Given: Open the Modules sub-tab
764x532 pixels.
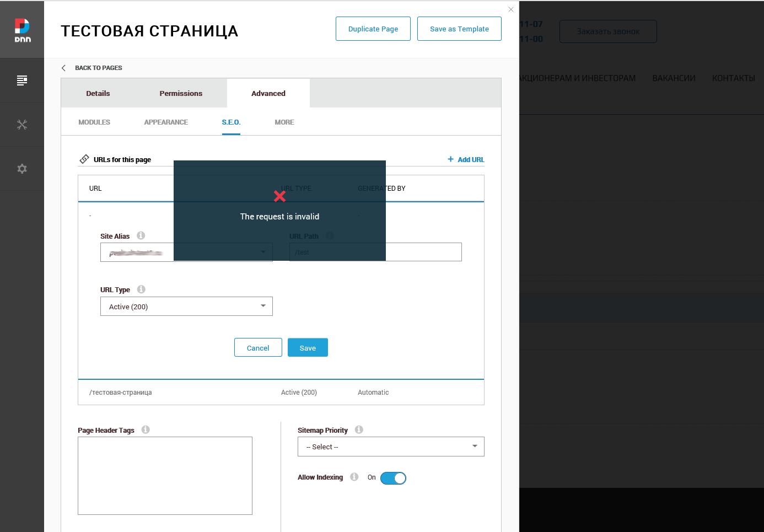Looking at the screenshot, I should tap(94, 122).
